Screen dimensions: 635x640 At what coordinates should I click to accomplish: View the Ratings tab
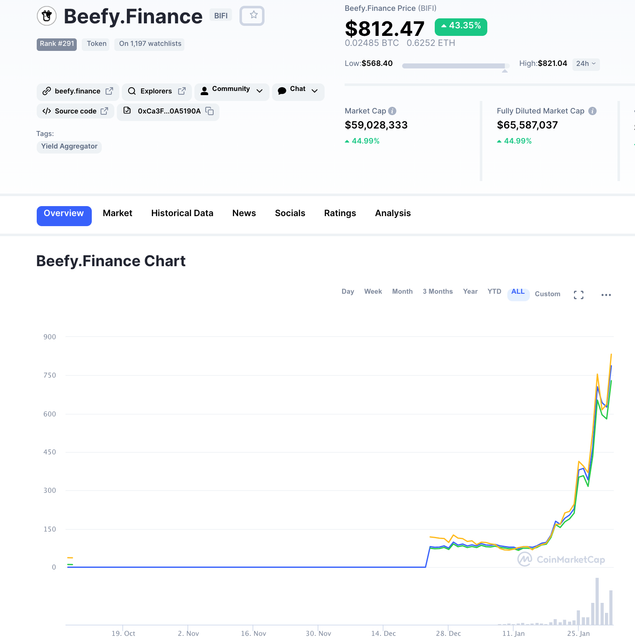click(340, 213)
